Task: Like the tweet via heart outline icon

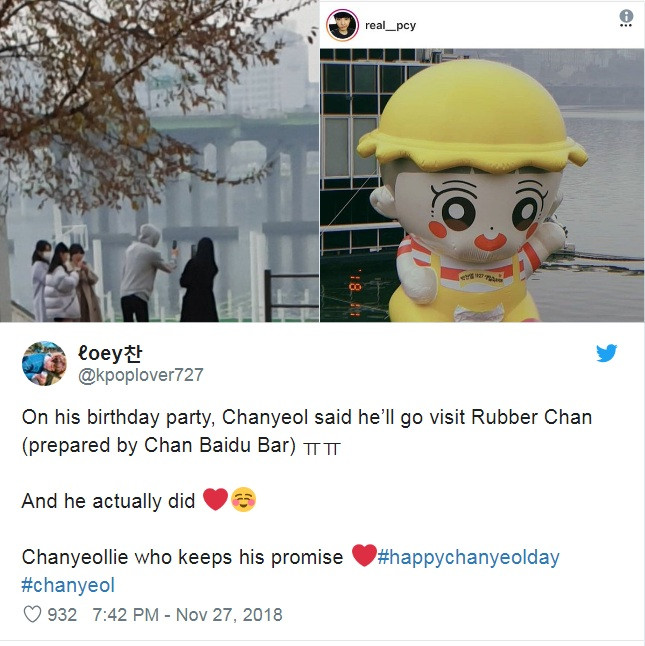Action: (32, 614)
